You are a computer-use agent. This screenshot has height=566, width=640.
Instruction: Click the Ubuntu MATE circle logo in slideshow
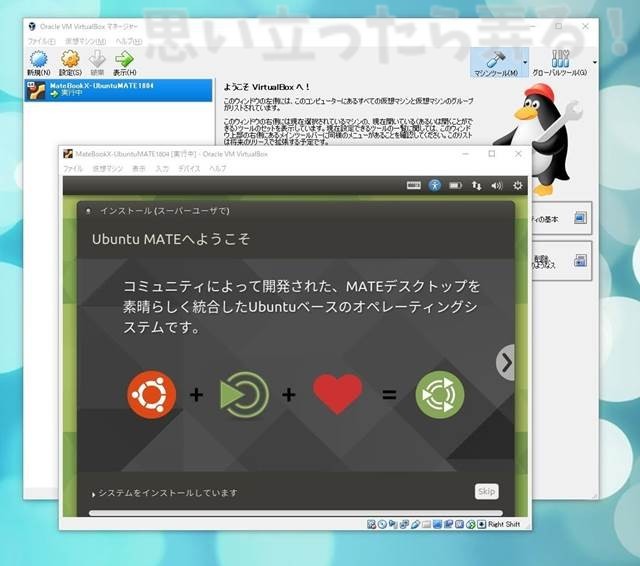(x=440, y=395)
